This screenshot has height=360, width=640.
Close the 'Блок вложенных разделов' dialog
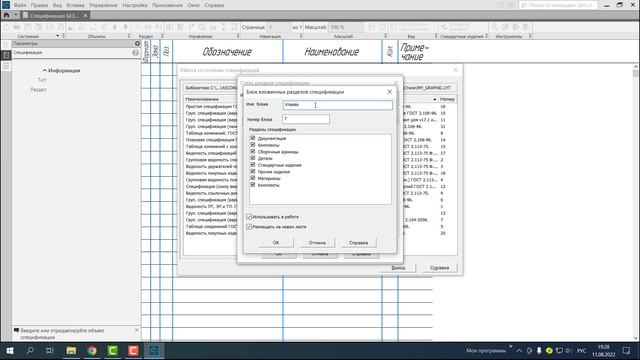point(389,92)
